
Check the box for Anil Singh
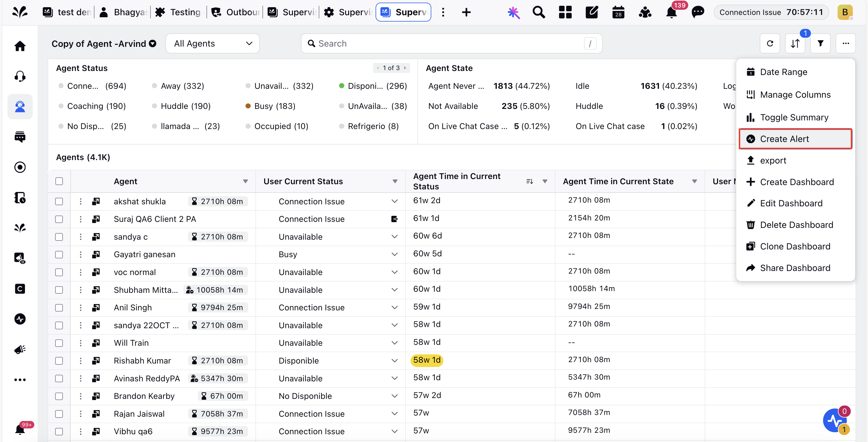tap(59, 308)
